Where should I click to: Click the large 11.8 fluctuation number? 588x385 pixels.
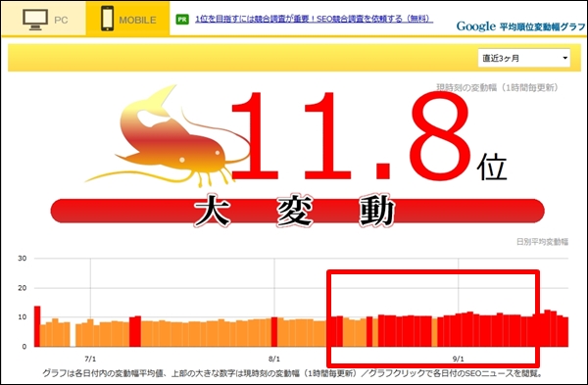[351, 137]
